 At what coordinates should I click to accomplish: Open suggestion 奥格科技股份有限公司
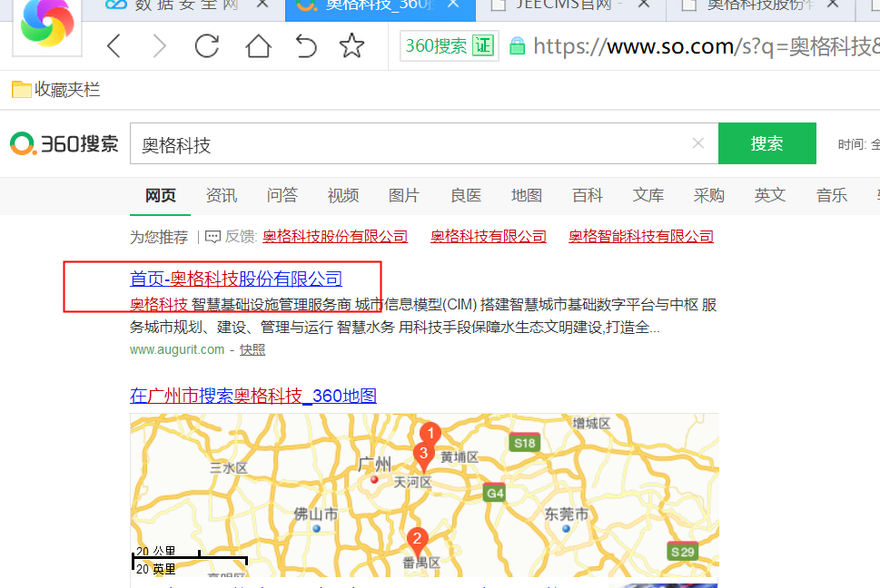coord(335,237)
